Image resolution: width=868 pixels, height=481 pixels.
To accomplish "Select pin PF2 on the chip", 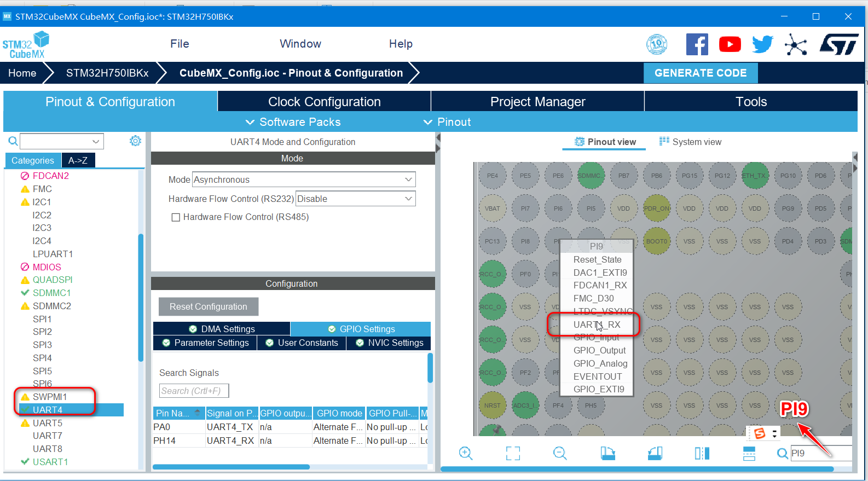I will tap(525, 373).
